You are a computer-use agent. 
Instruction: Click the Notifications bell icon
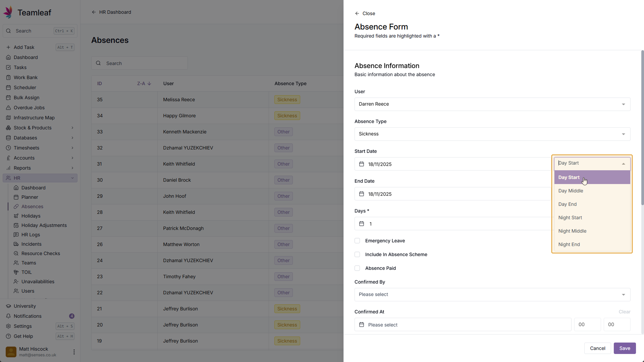coord(8,316)
